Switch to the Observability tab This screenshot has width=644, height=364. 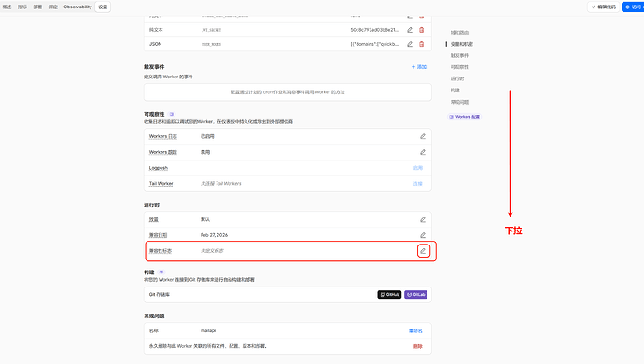pos(77,7)
